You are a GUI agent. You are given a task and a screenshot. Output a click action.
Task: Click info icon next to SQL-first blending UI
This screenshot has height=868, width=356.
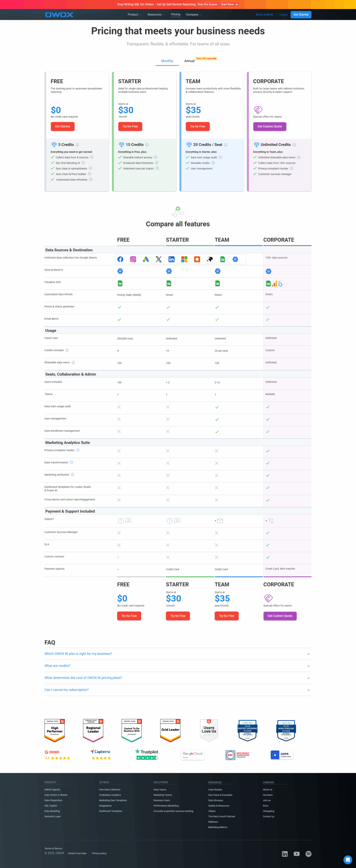coord(83,163)
